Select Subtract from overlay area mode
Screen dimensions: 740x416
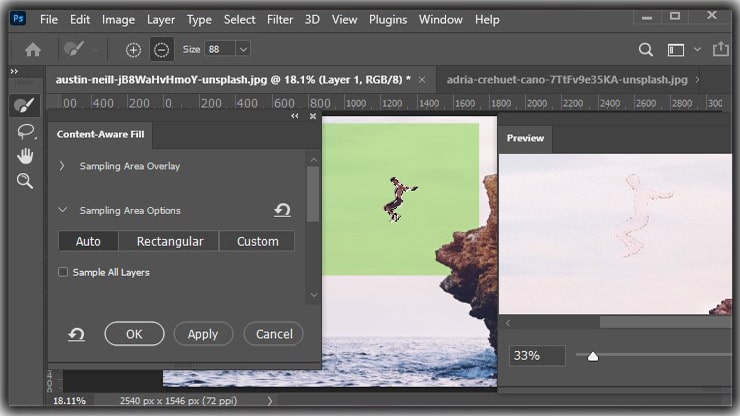[x=161, y=50]
